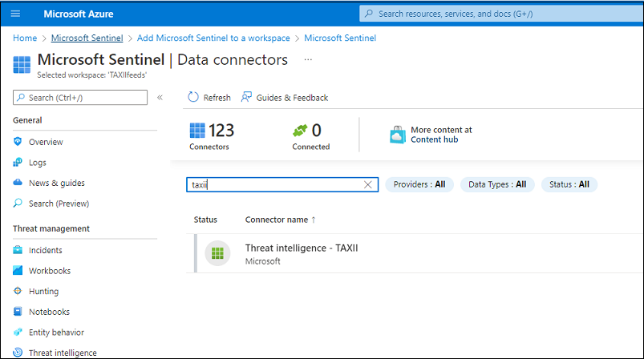This screenshot has height=359, width=644.
Task: Open the Status : All filter
Action: (569, 184)
